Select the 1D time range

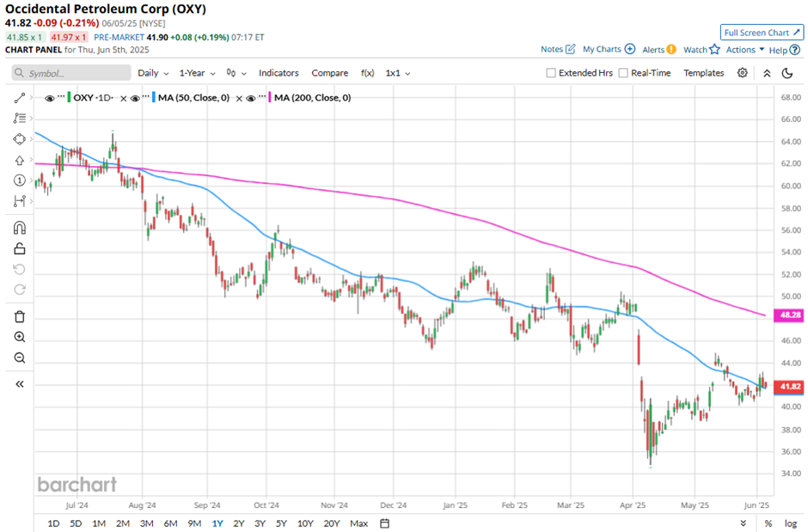[53, 523]
